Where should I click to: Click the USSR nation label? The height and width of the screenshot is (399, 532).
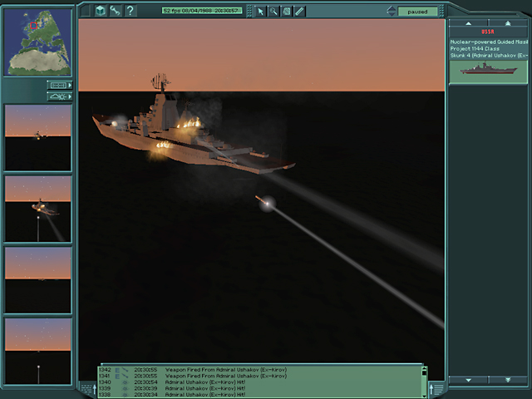(488, 32)
